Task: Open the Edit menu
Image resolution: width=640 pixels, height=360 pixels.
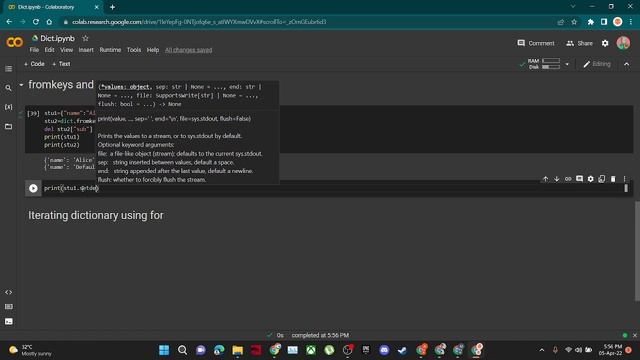Action: pyautogui.click(x=49, y=50)
